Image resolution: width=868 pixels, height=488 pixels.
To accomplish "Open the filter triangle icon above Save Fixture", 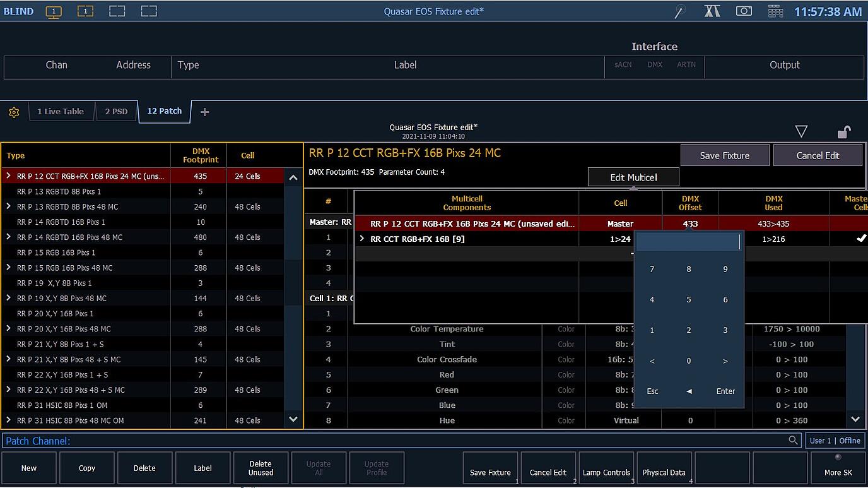I will click(x=801, y=131).
